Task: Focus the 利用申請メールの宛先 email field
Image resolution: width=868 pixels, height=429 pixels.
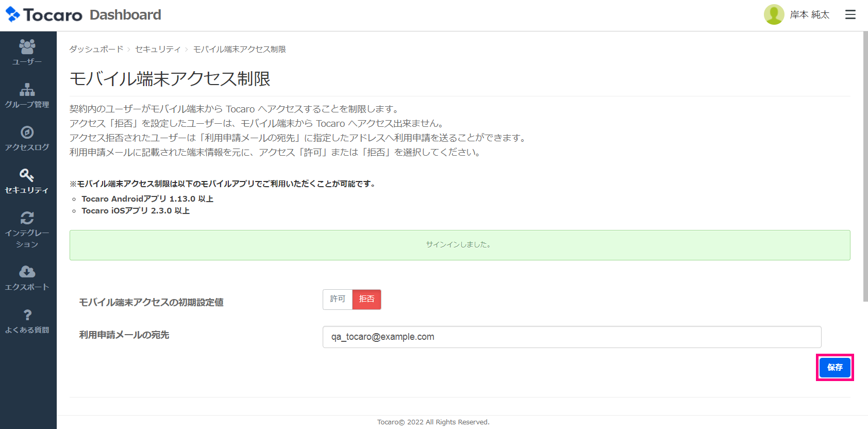Action: point(572,337)
